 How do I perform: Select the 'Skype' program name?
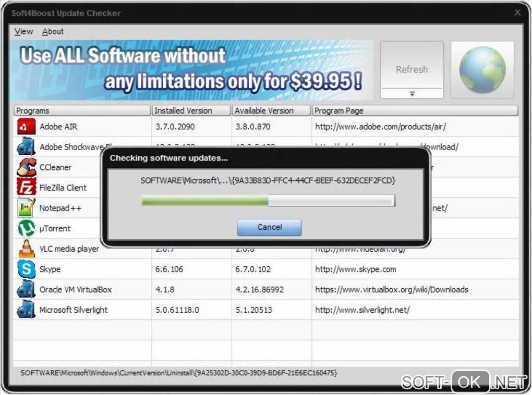(x=50, y=269)
